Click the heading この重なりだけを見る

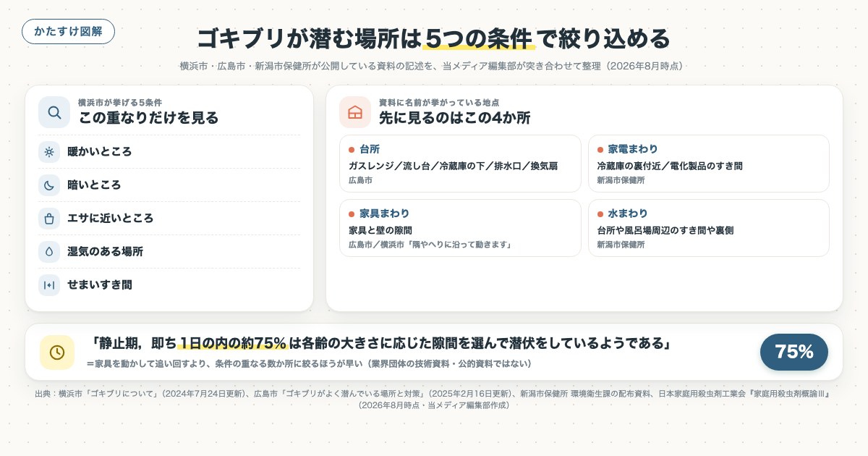tap(149, 118)
